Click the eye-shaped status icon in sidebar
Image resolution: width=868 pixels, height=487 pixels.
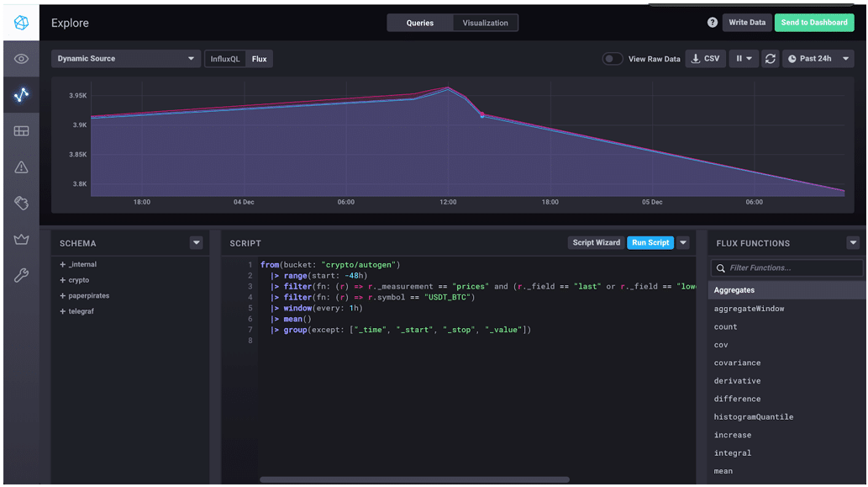(21, 59)
